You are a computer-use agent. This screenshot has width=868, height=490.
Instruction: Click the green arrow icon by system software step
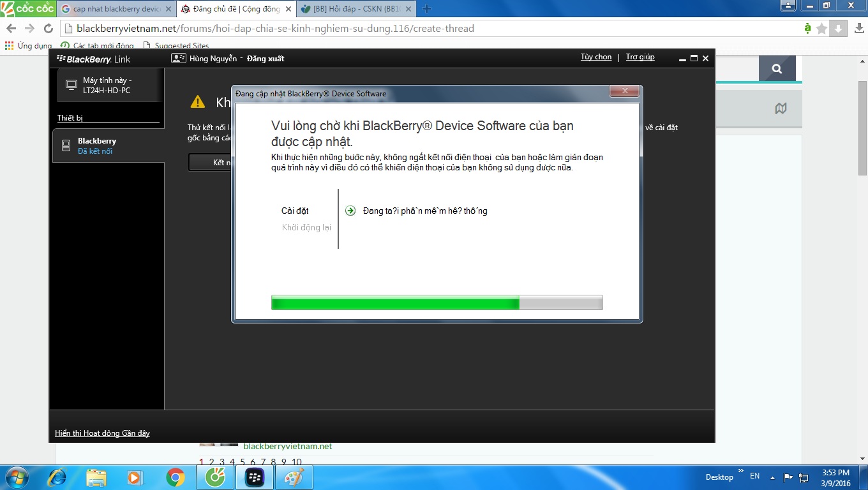point(350,211)
